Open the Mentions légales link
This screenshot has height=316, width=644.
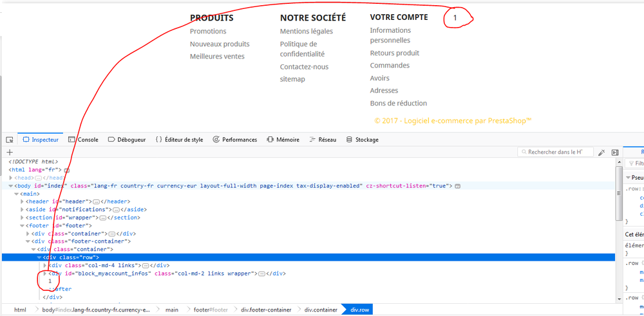tap(307, 31)
